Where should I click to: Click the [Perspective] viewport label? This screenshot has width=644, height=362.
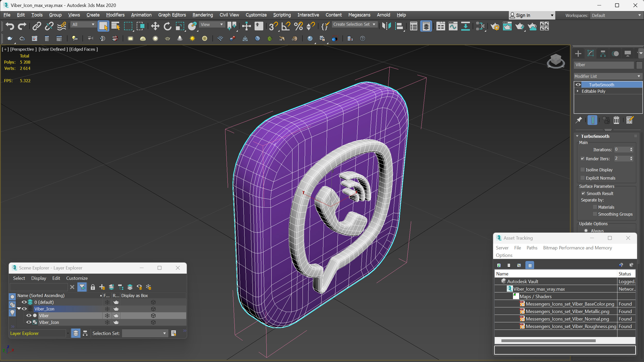click(x=23, y=49)
